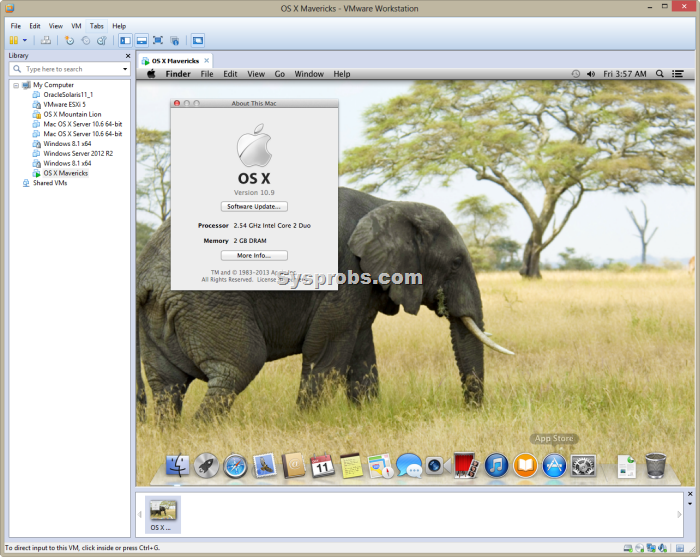This screenshot has height=557, width=700.
Task: Open the Apple menu in the guest
Action: [x=151, y=74]
